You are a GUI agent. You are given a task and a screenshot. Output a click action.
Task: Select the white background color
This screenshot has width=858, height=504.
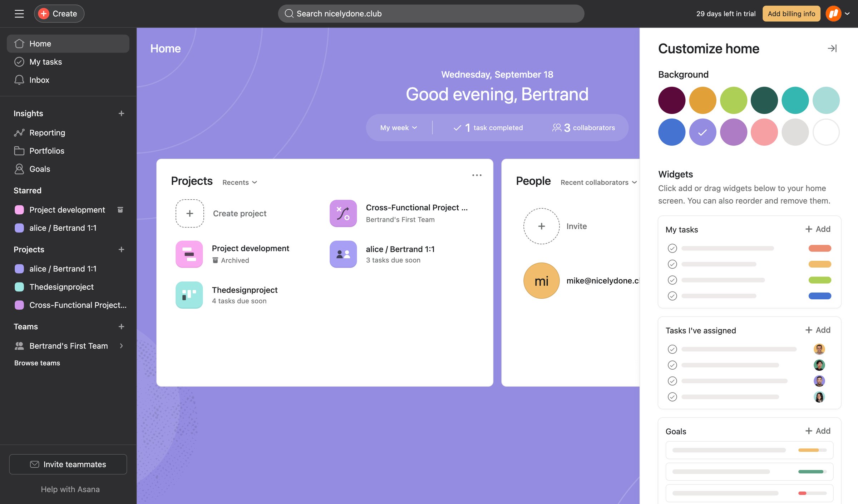(x=826, y=132)
